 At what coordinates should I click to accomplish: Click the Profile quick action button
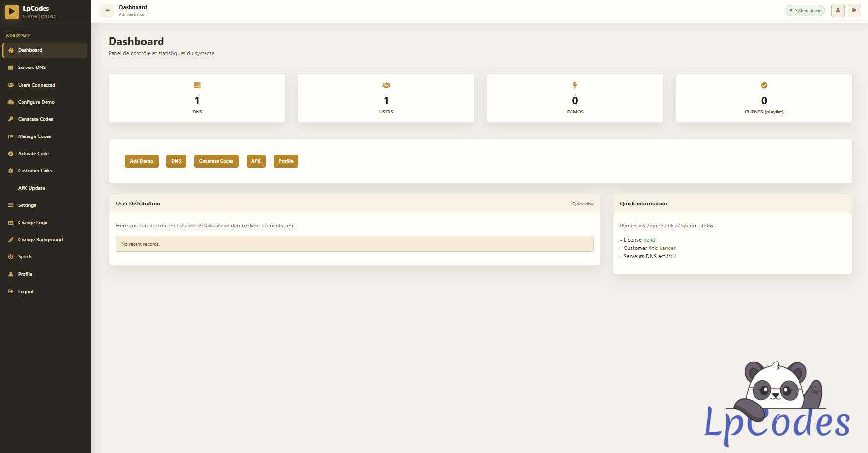click(286, 161)
